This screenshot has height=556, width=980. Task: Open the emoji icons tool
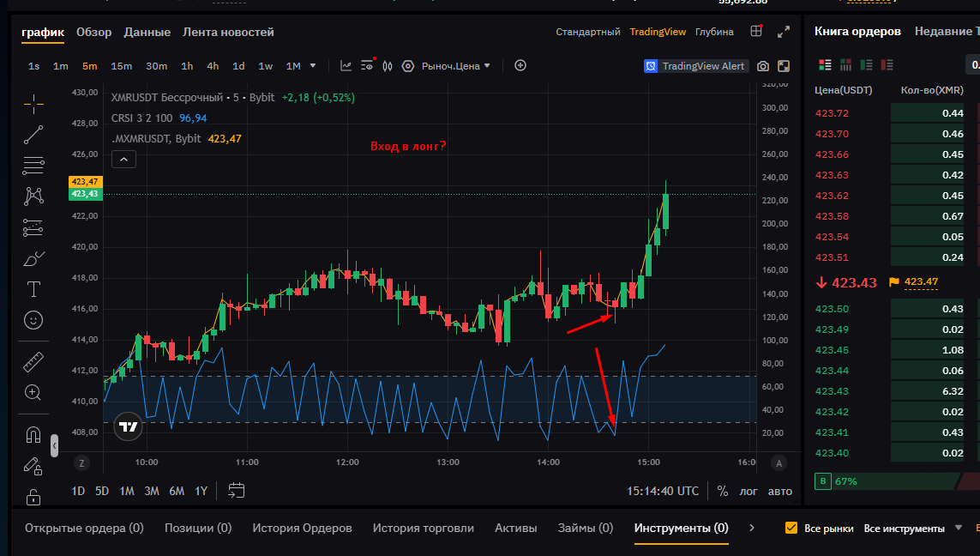(x=33, y=320)
